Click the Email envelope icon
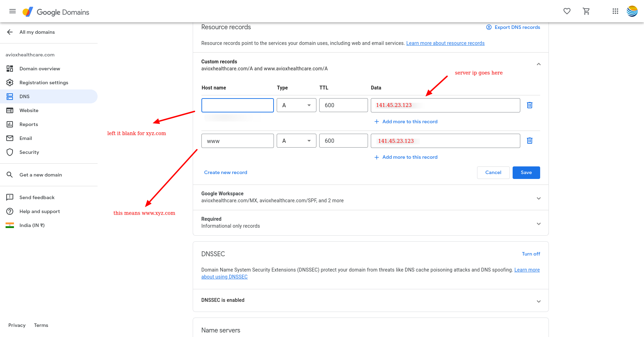 pos(10,138)
